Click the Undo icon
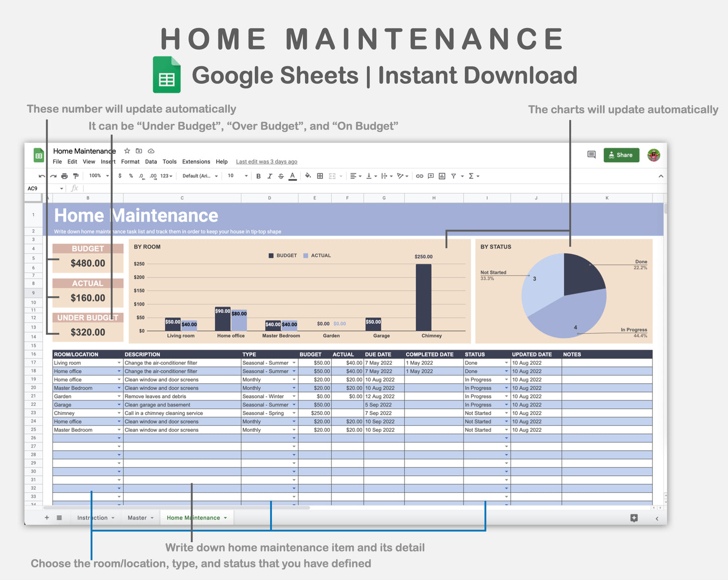 click(41, 176)
